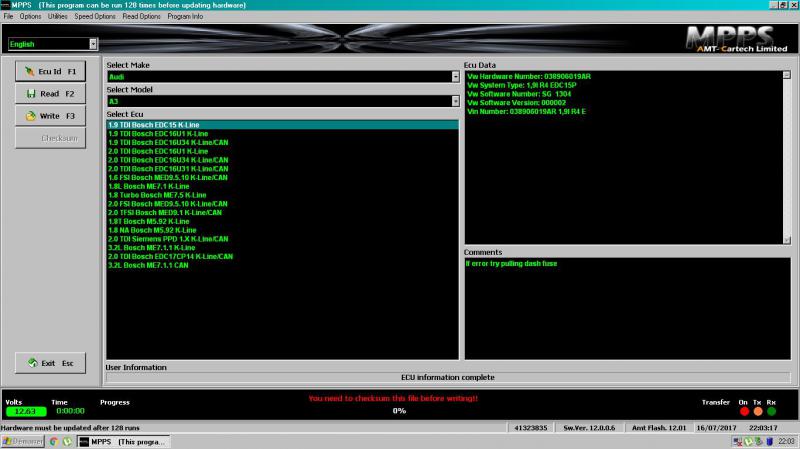The height and width of the screenshot is (449, 800).
Task: Select 2.0 FSI Bosch MED9.5.10 K-Line/CAN
Action: tap(283, 204)
